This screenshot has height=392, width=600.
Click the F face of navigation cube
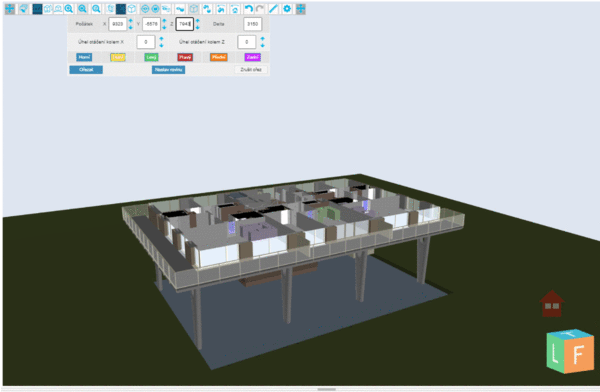579,355
